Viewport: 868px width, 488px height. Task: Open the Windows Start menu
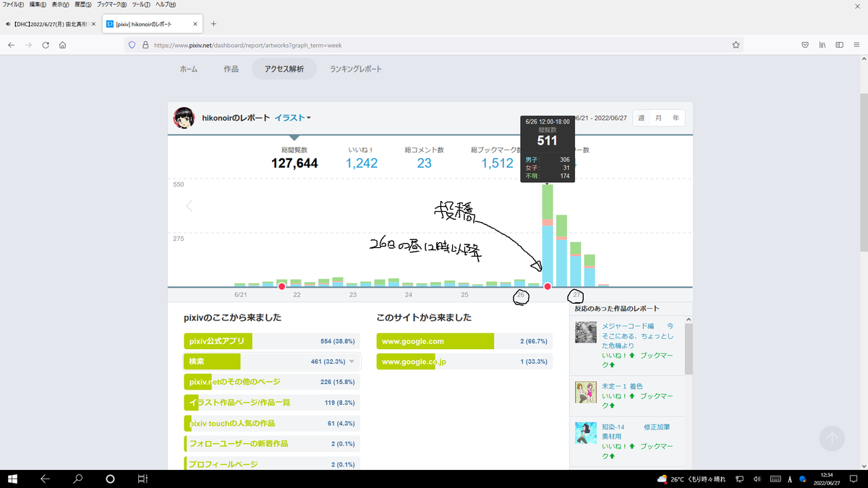13,479
